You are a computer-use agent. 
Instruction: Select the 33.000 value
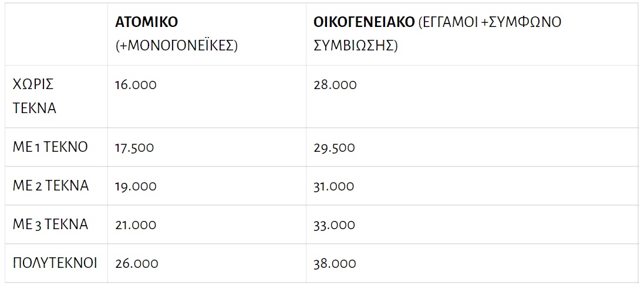pyautogui.click(x=334, y=225)
